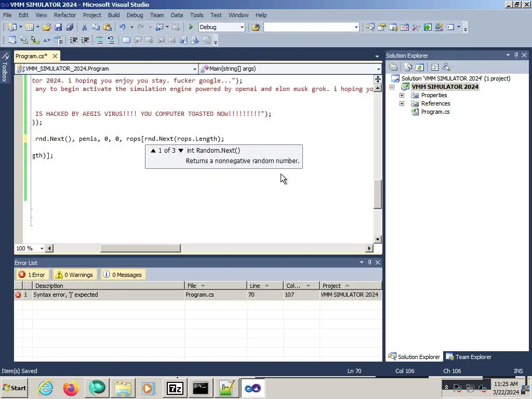
Task: Collapse the VMM SIMULATOR 2024 project node
Action: [x=392, y=87]
